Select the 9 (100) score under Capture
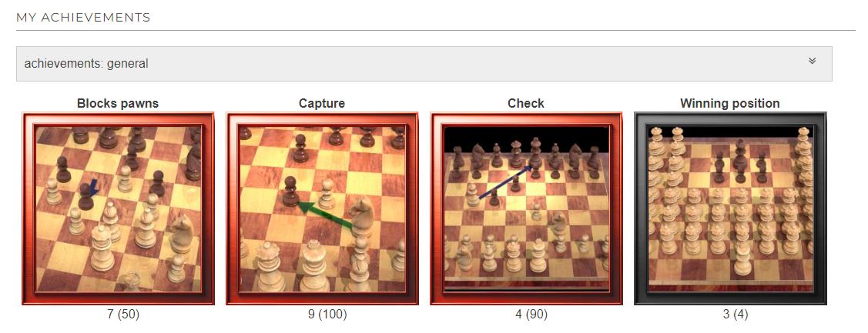The width and height of the screenshot is (868, 333). tap(327, 315)
